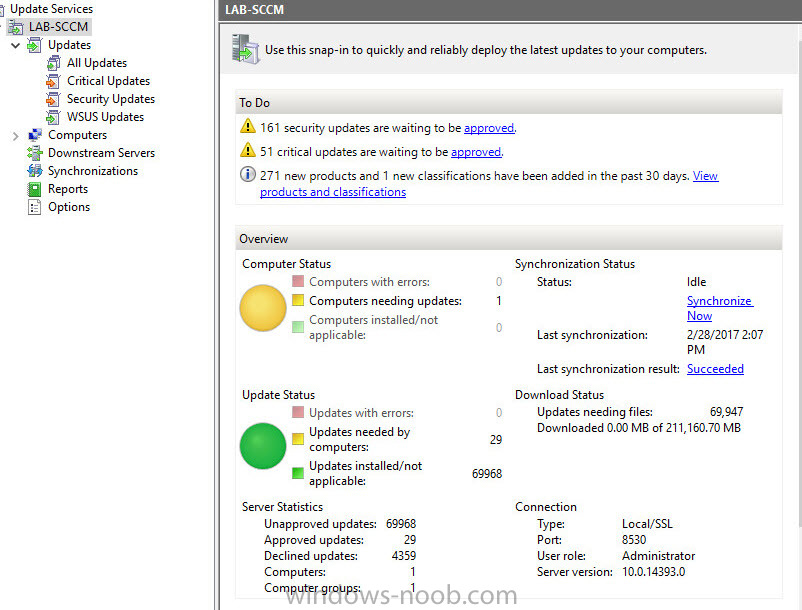Viewport: 802px width, 610px height.
Task: Click warning icon beside critical updates notice
Action: (248, 150)
